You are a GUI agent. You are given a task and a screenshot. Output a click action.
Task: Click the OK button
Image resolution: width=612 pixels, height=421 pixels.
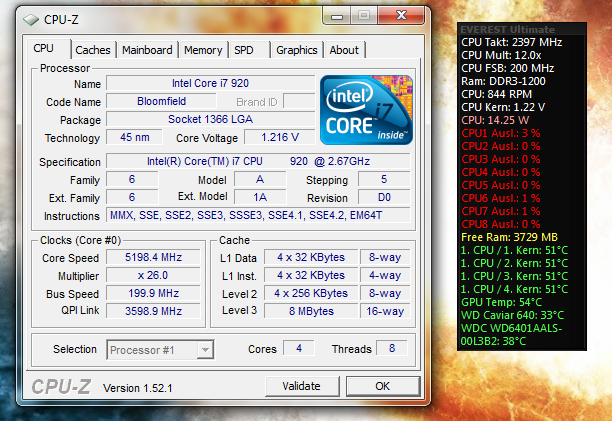click(x=382, y=386)
